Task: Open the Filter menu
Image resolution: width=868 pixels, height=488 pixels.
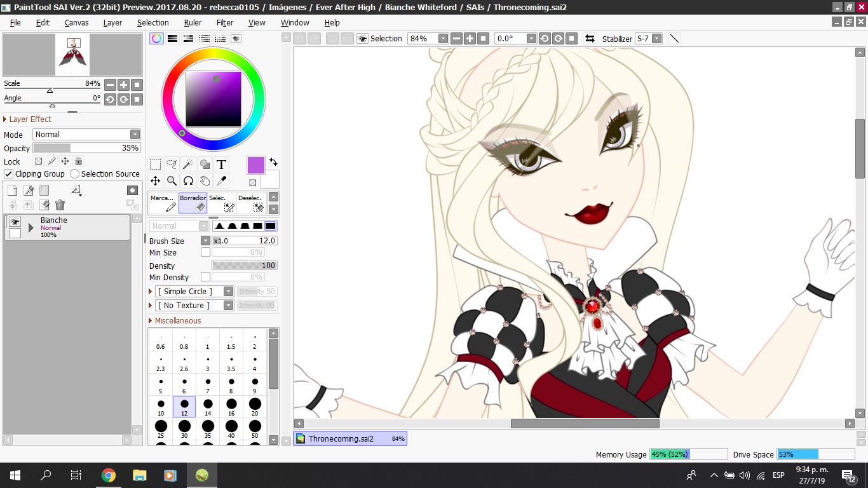Action: click(x=225, y=22)
